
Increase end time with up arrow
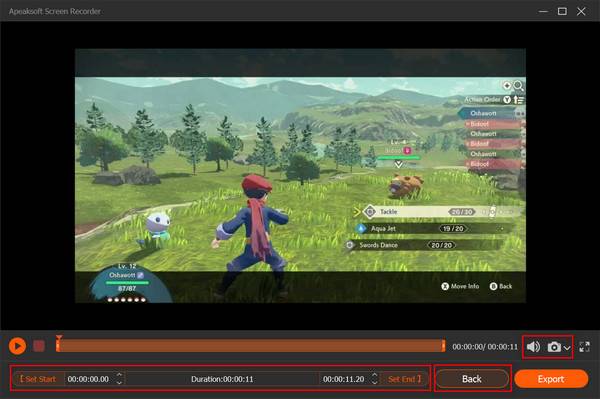[375, 375]
